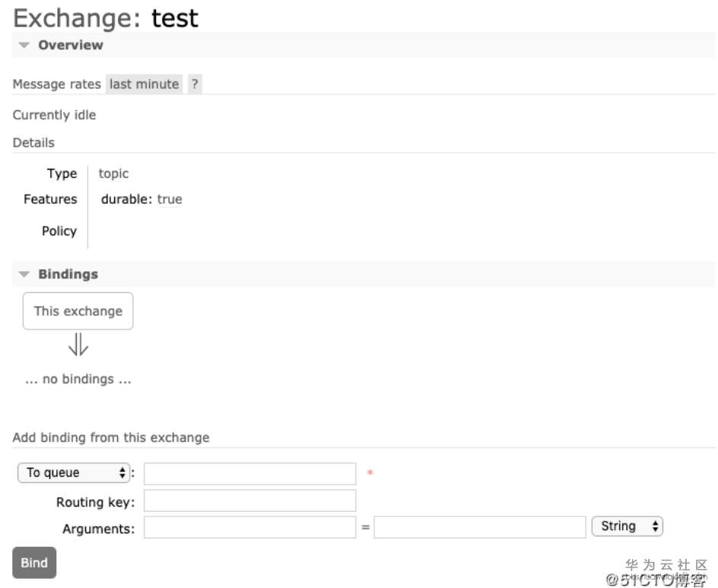Select the Arguments key input box

(249, 528)
